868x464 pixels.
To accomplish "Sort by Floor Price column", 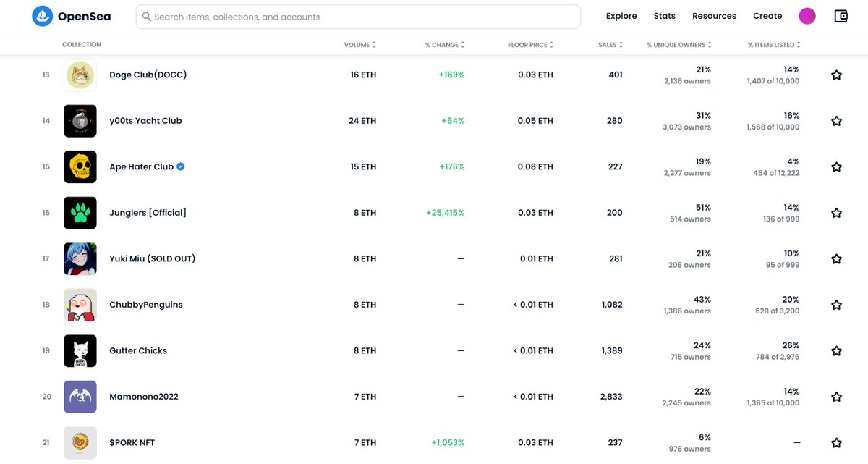I will pyautogui.click(x=531, y=45).
